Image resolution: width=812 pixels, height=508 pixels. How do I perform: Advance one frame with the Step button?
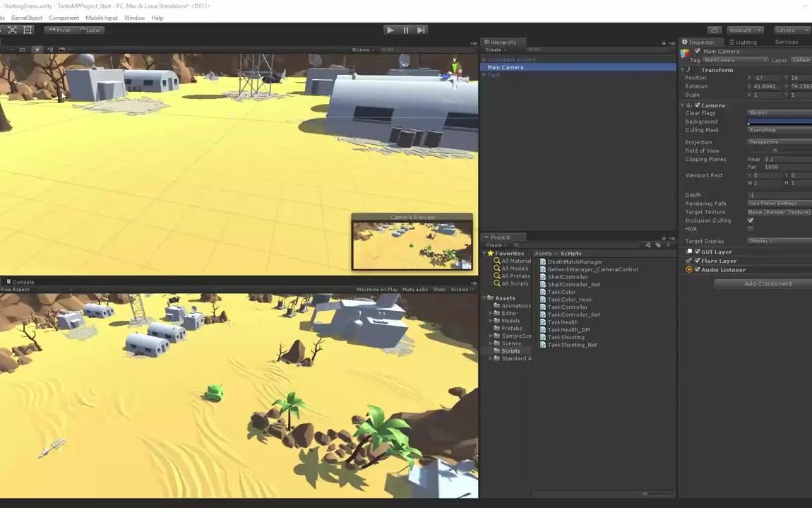pos(422,30)
